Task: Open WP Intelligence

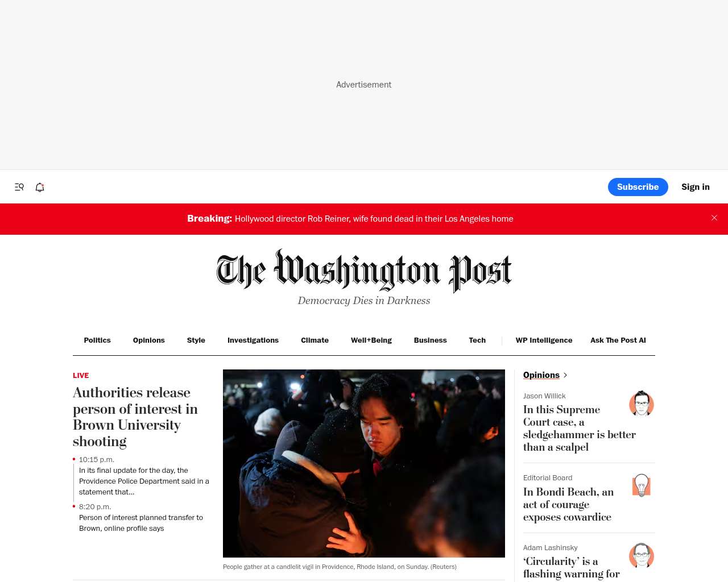Action: point(544,340)
